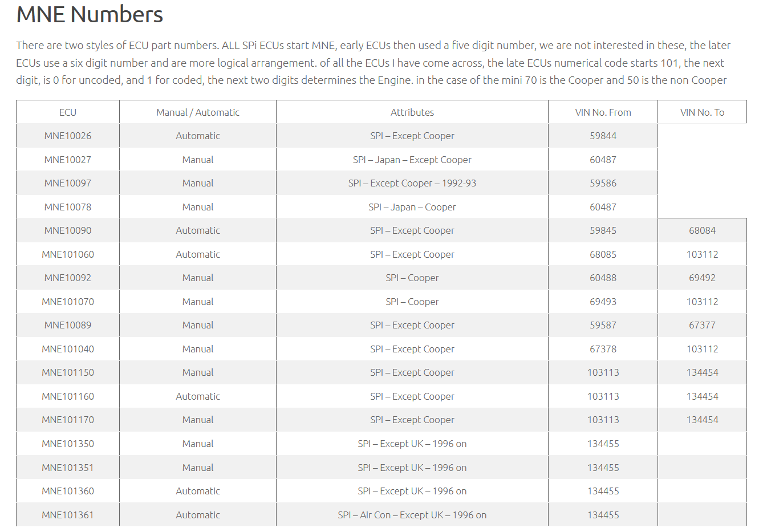The width and height of the screenshot is (759, 532).
Task: Click the MNE101060 ECU cell
Action: (68, 254)
